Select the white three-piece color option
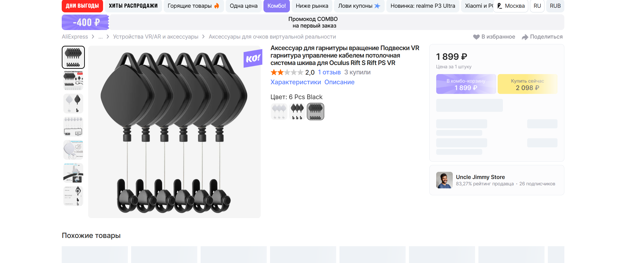This screenshot has width=644, height=263. tap(279, 112)
